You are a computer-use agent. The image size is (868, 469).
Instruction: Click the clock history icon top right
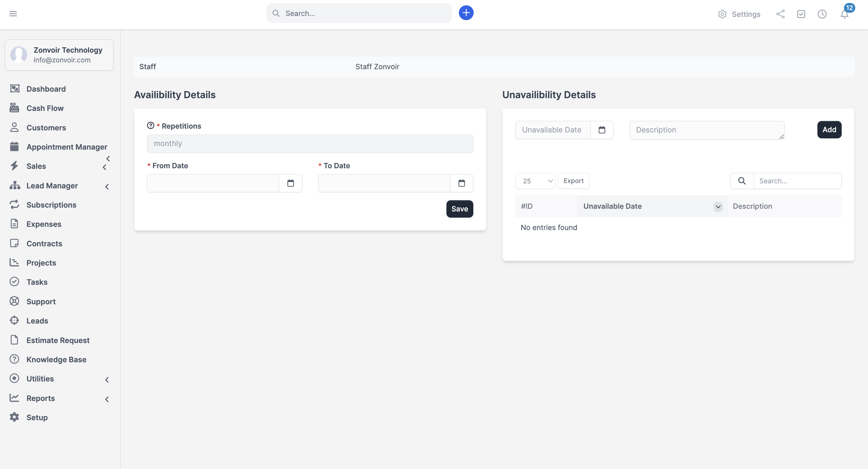[x=822, y=14]
